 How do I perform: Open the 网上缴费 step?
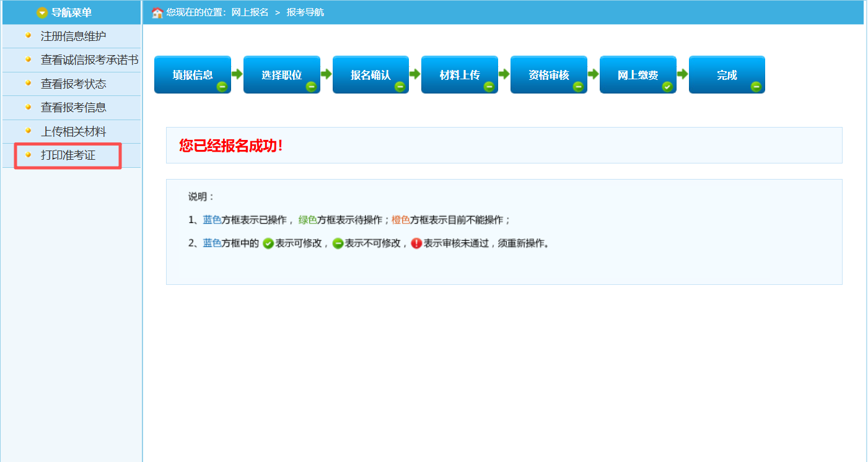[638, 75]
